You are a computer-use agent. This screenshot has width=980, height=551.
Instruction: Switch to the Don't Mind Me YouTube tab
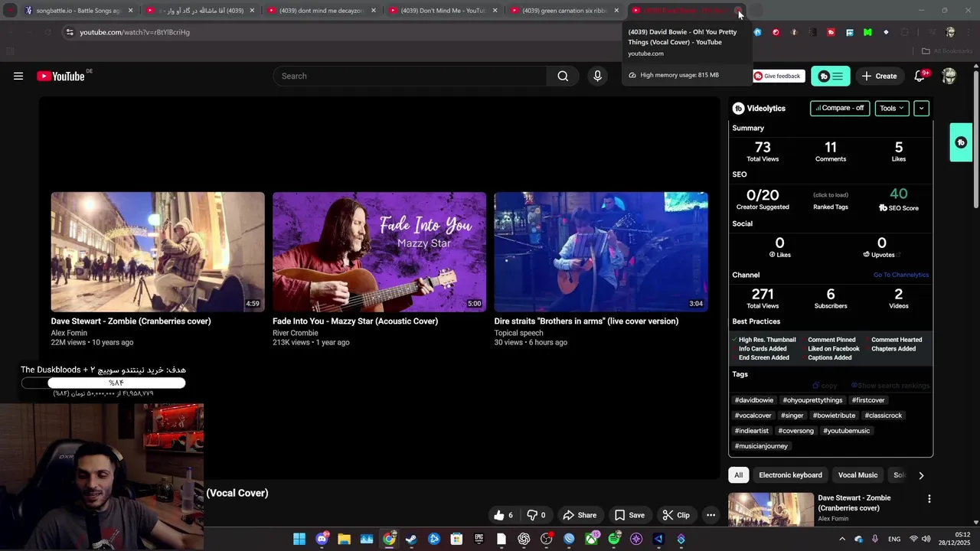pos(442,11)
